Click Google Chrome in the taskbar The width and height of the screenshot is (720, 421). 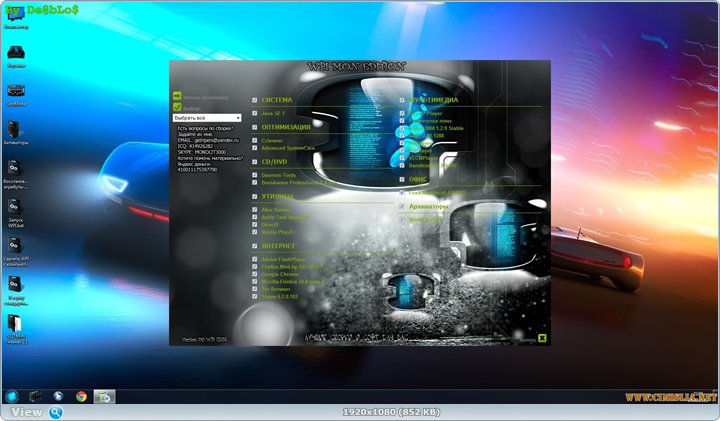80,397
